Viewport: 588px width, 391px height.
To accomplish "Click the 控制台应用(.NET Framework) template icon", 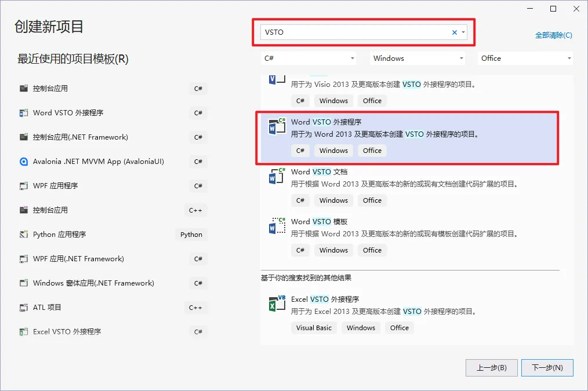I will tap(24, 137).
